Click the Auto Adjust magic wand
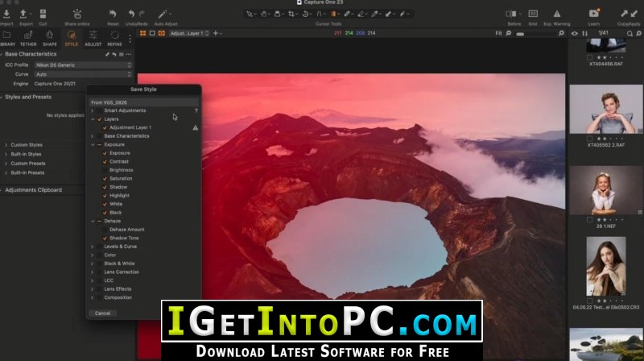This screenshot has height=361, width=644. click(x=163, y=14)
